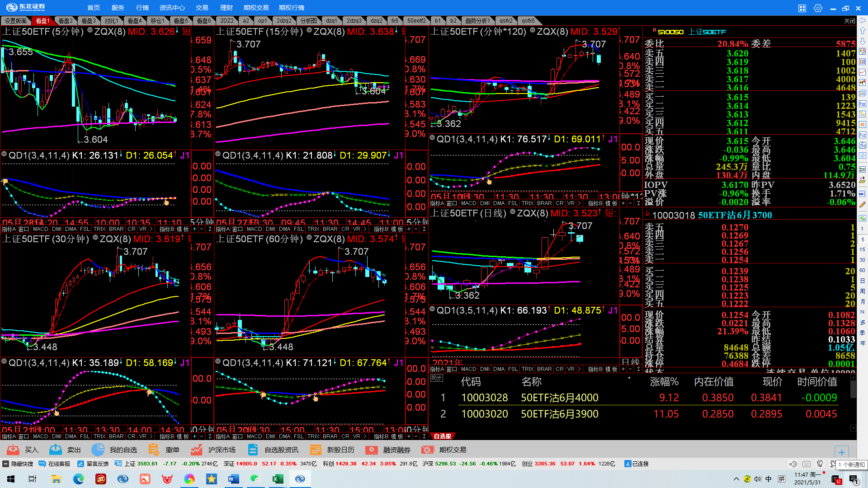Click the f(x) formula icon in right sidebar
The width and height of the screenshot is (868, 488).
click(862, 145)
